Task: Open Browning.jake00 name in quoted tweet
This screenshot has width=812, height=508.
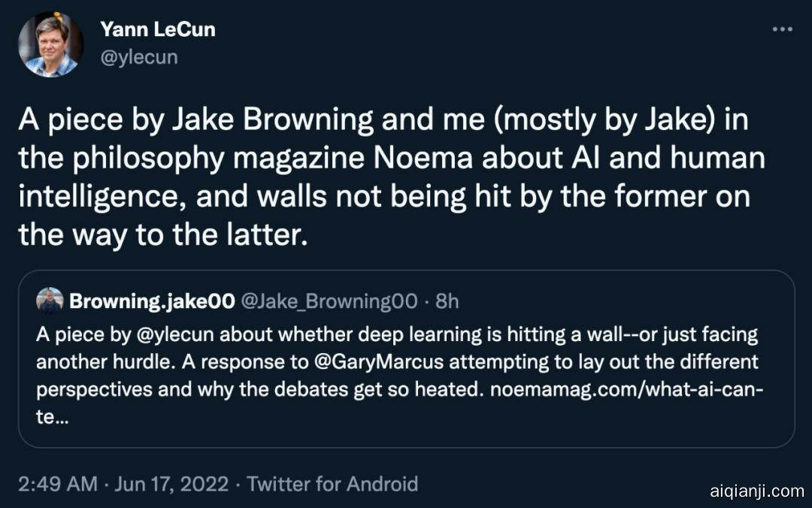Action: click(x=150, y=301)
